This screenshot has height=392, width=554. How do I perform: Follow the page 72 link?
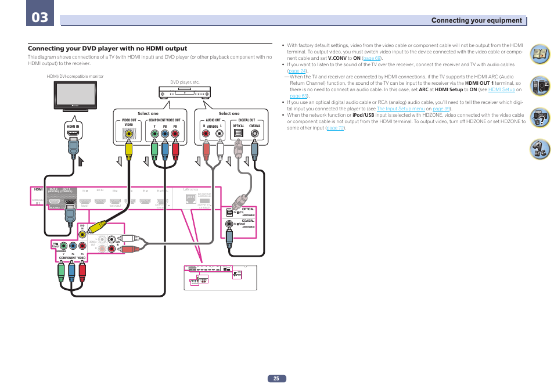(335, 128)
